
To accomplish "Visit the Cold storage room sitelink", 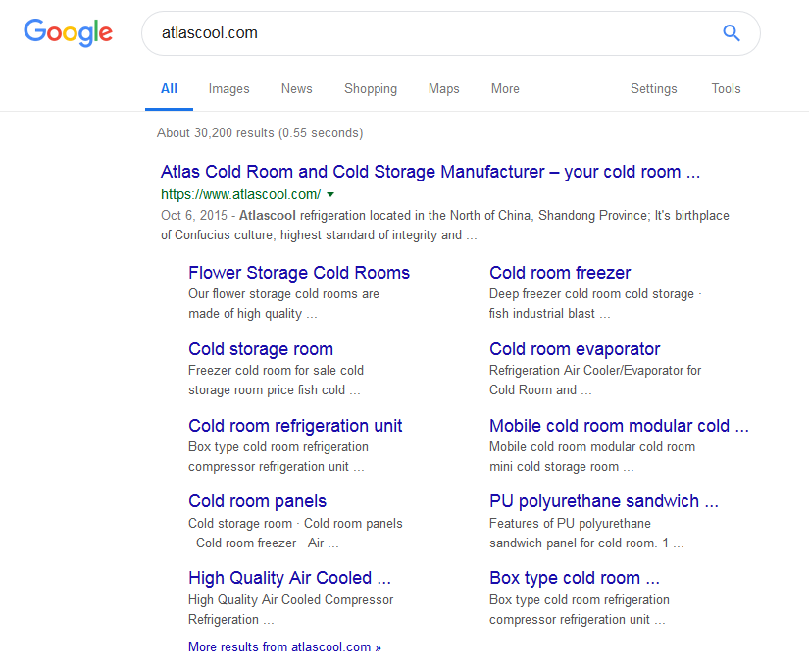I will click(261, 349).
